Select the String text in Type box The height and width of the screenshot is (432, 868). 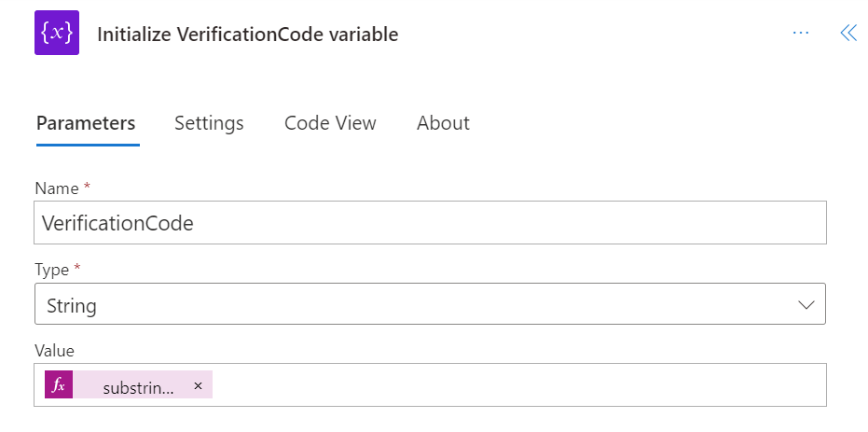[x=72, y=306]
